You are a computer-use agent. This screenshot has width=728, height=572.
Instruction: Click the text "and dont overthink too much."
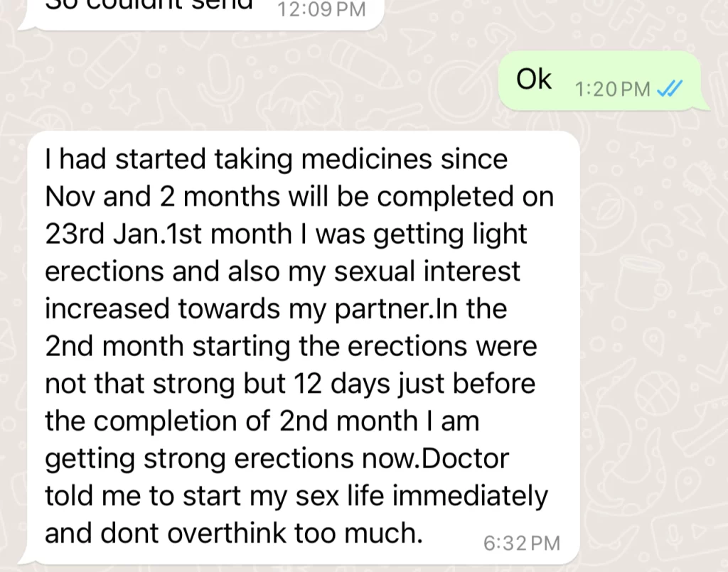pyautogui.click(x=234, y=533)
